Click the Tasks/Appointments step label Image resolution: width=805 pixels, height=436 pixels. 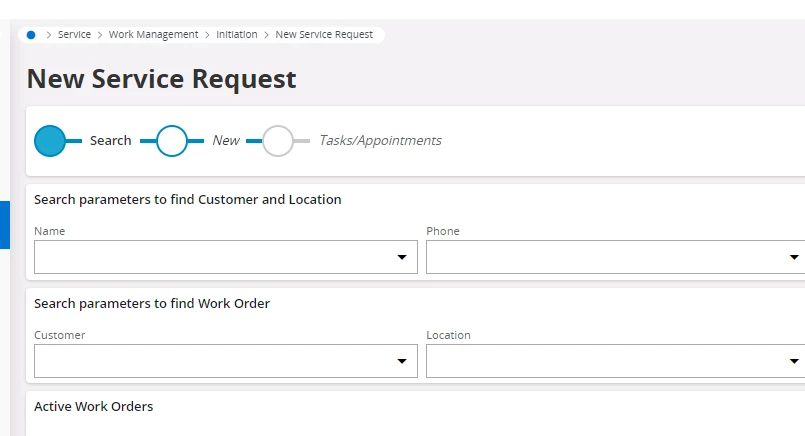tap(380, 141)
